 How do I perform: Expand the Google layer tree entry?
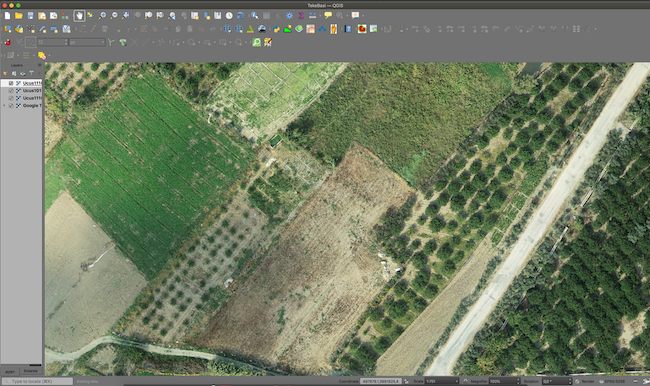(5, 106)
